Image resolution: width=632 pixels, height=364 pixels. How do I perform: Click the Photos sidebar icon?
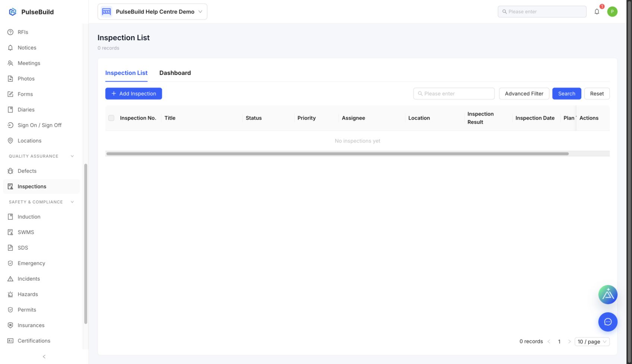pyautogui.click(x=10, y=79)
